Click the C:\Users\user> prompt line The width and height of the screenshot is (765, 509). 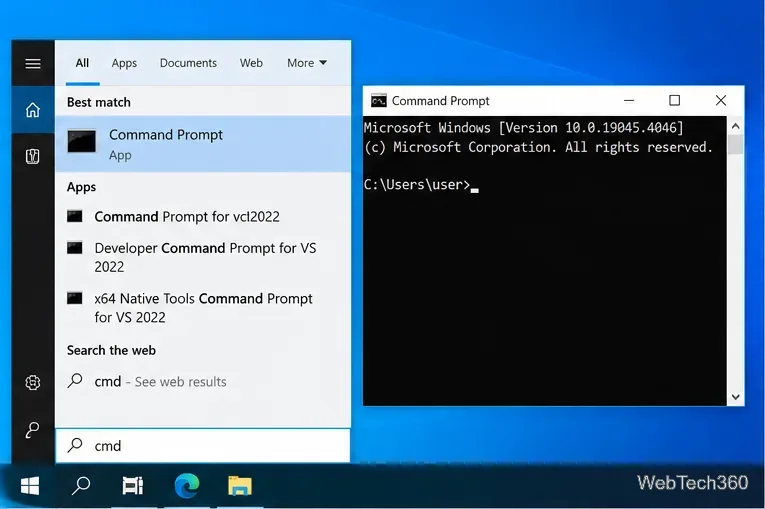click(x=422, y=185)
